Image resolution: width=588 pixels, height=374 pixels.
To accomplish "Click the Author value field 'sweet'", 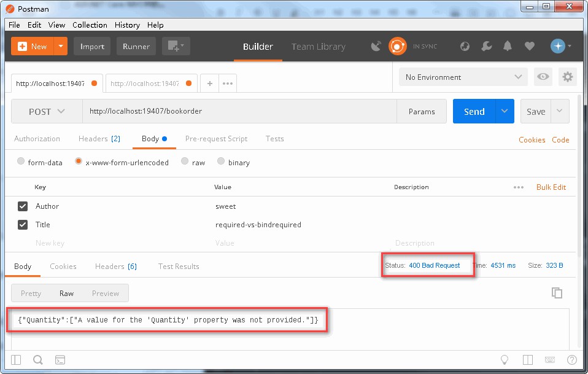I will click(225, 206).
